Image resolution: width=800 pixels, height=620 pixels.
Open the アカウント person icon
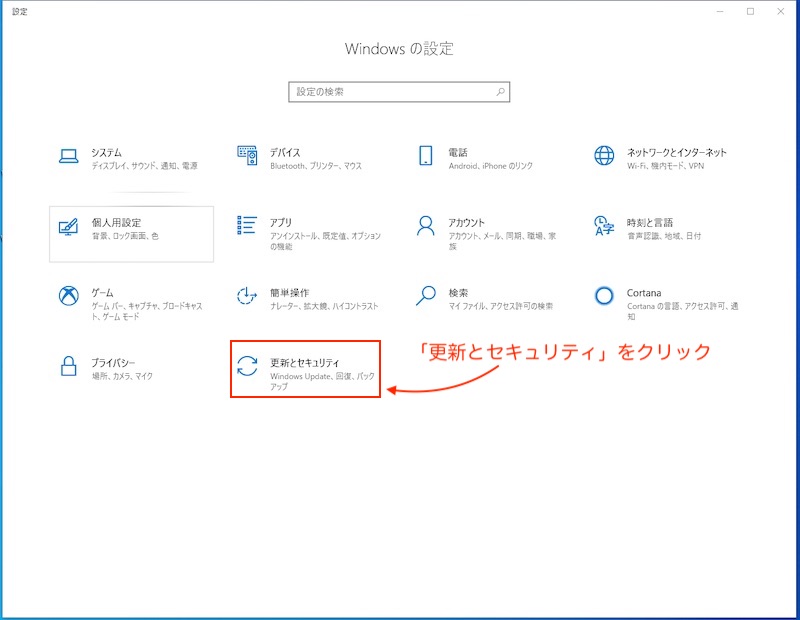pos(426,226)
